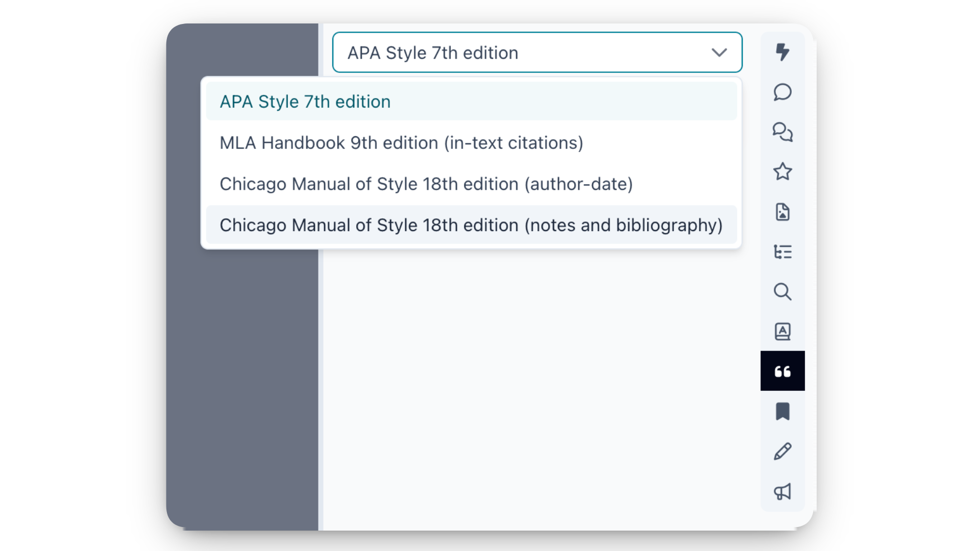Open the image file document icon
The width and height of the screenshot is (980, 551).
pos(782,212)
